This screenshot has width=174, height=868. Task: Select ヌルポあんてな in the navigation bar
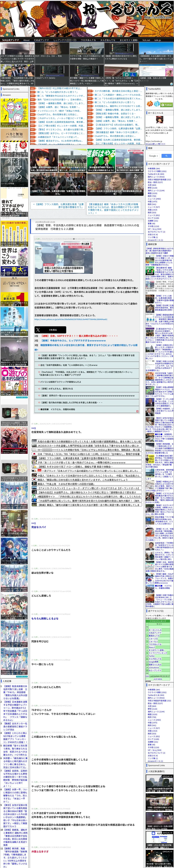[108, 40]
